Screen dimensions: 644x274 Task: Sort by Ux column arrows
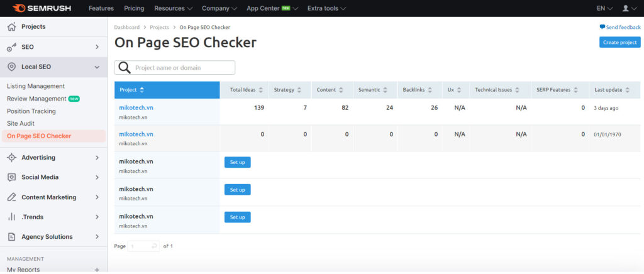point(458,90)
